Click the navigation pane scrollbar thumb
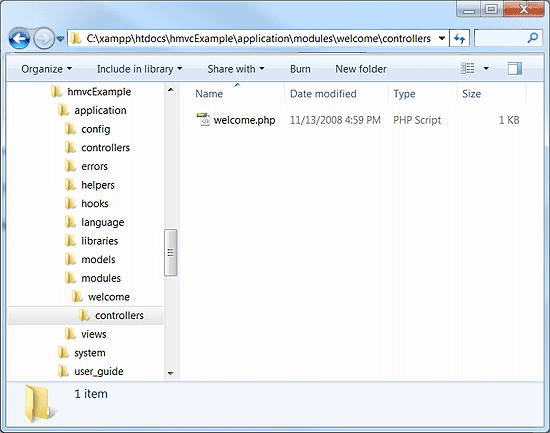This screenshot has width=550, height=433. point(171,253)
